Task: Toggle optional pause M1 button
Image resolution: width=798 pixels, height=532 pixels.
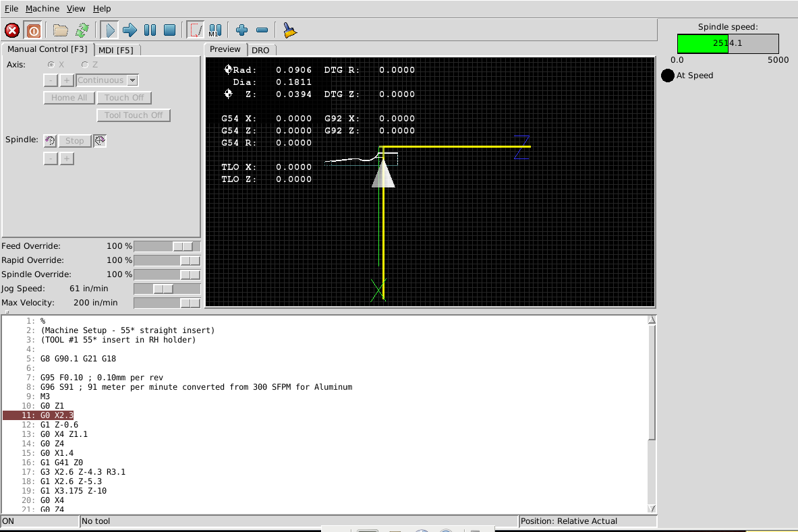Action: [215, 30]
